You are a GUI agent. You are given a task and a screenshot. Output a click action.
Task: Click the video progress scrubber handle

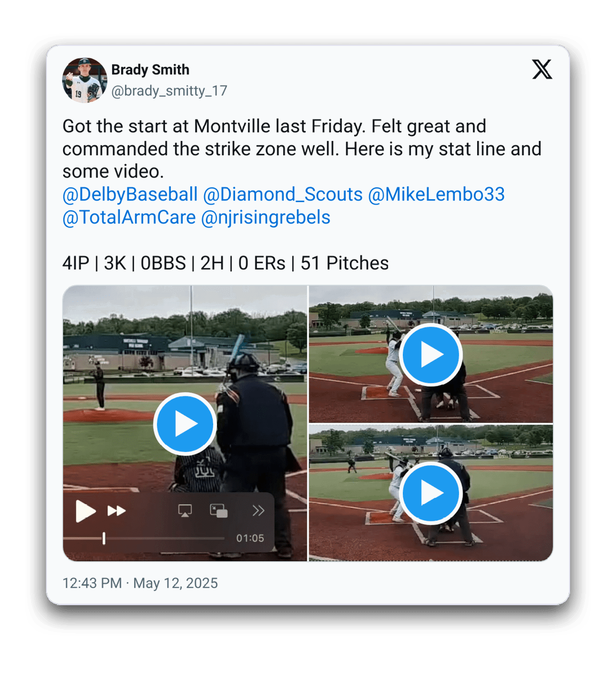pos(104,538)
